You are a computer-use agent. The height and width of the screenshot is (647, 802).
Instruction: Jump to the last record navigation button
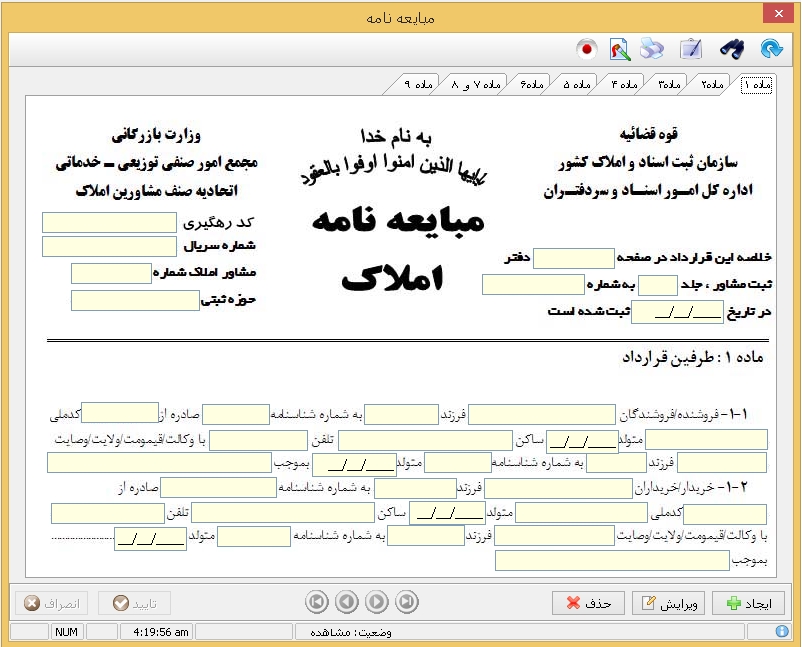pyautogui.click(x=407, y=602)
